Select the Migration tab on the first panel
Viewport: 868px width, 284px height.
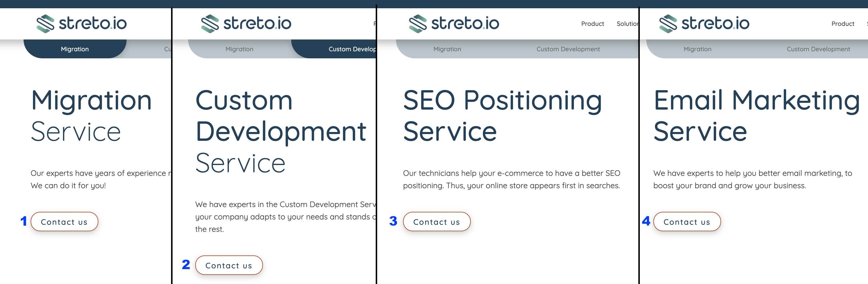tap(75, 49)
